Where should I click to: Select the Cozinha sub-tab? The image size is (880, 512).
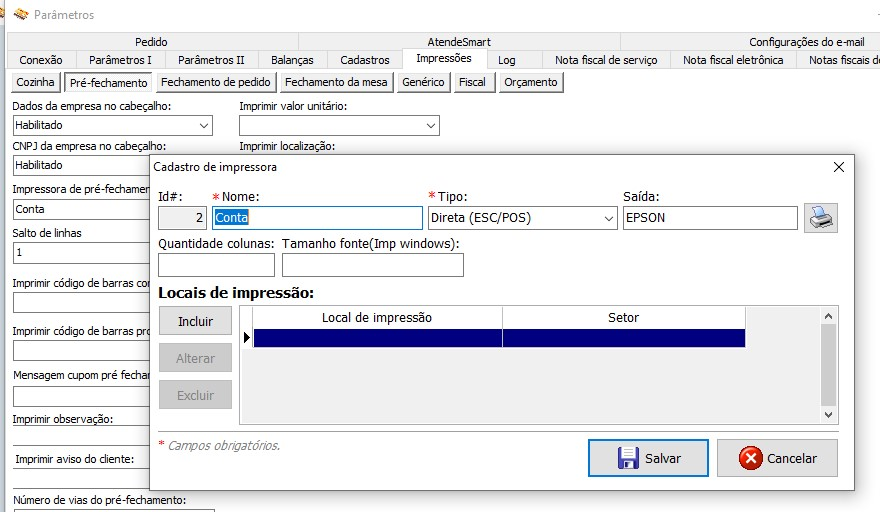pyautogui.click(x=35, y=82)
